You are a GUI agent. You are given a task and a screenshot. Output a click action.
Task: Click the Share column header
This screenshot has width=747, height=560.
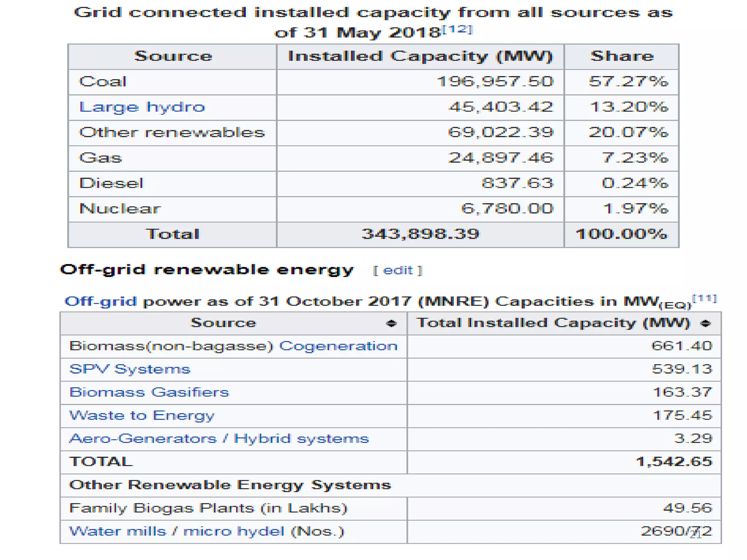pos(622,57)
